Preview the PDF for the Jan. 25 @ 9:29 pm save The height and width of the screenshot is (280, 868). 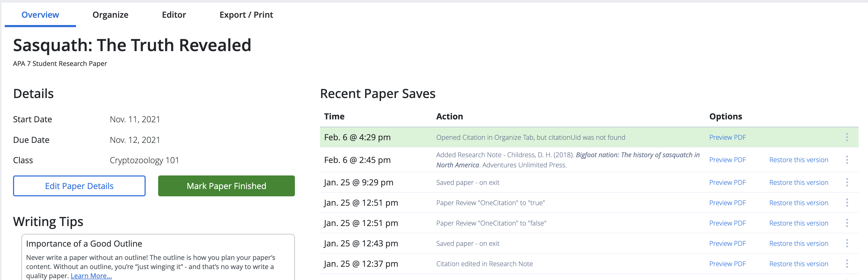pyautogui.click(x=728, y=182)
